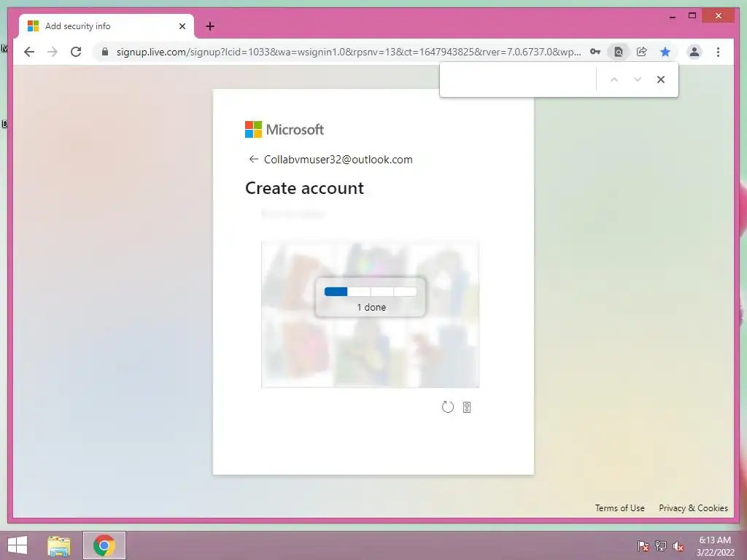Click the blurred captcha image grid
747x560 pixels.
370,314
